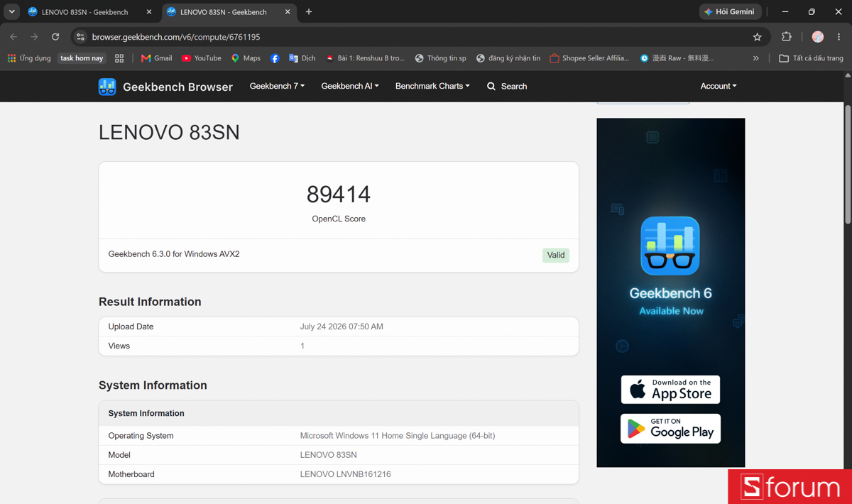Image resolution: width=852 pixels, height=504 pixels.
Task: Click the Geekbench Browser title link
Action: click(x=177, y=87)
